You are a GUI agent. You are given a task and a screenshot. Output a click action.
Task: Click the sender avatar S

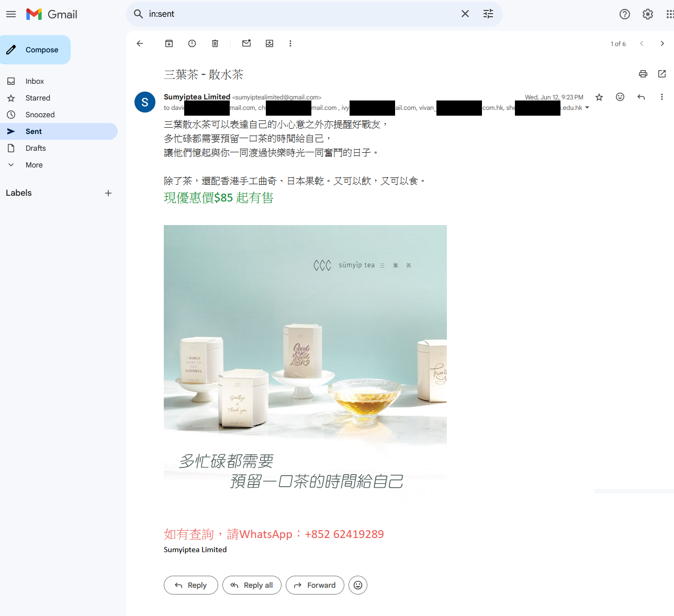click(145, 102)
